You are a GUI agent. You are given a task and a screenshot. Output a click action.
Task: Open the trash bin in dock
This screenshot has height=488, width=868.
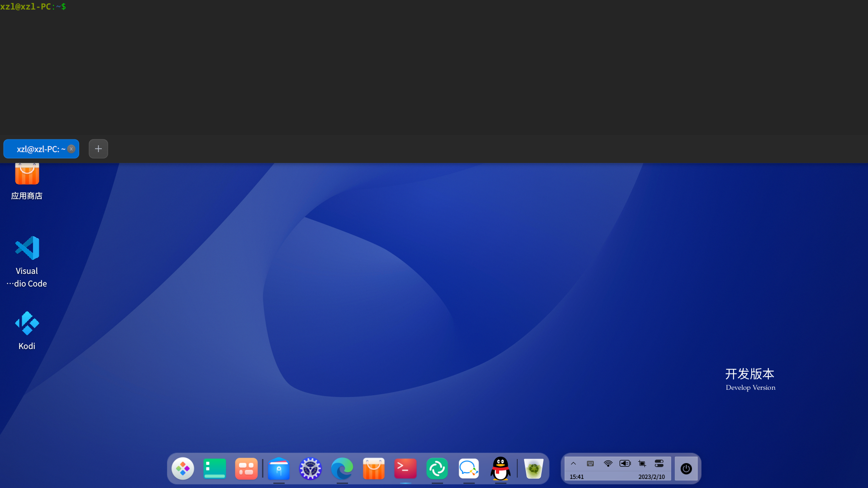pos(534,469)
